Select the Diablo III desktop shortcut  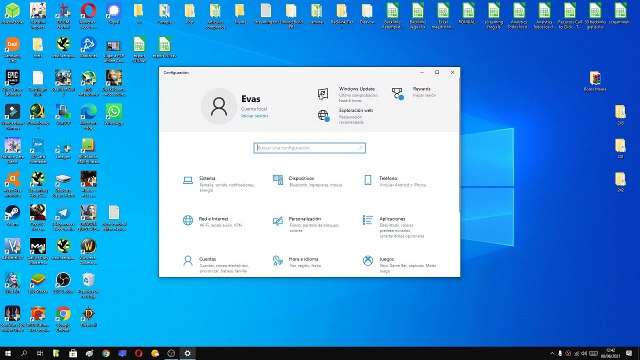(x=89, y=317)
